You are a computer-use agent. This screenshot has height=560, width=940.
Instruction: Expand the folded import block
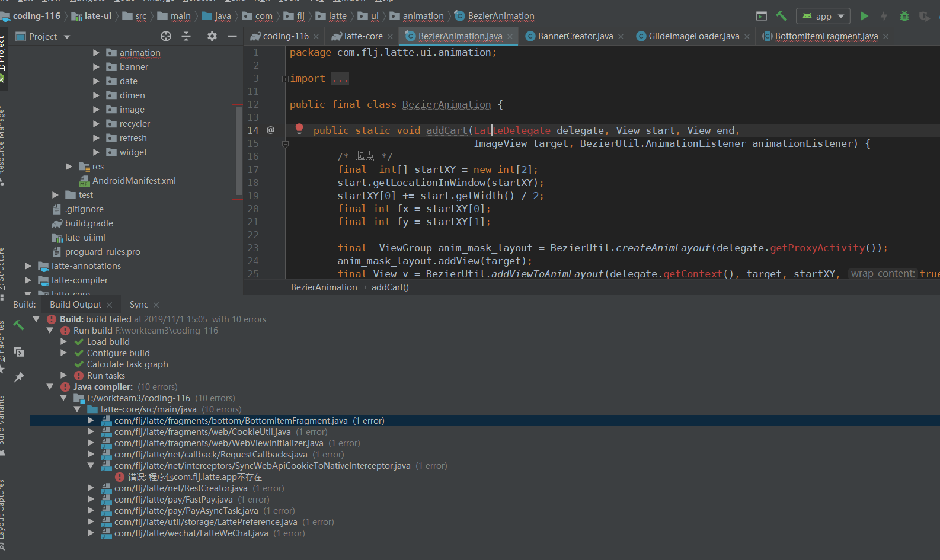[285, 79]
